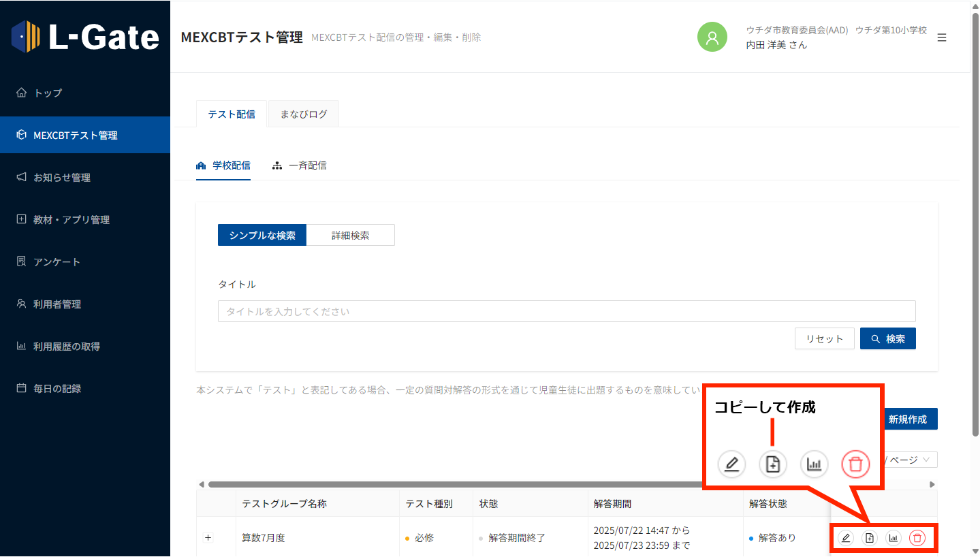Select the シンプルな検索 option
Screen dimensions: 980x557
(262, 236)
